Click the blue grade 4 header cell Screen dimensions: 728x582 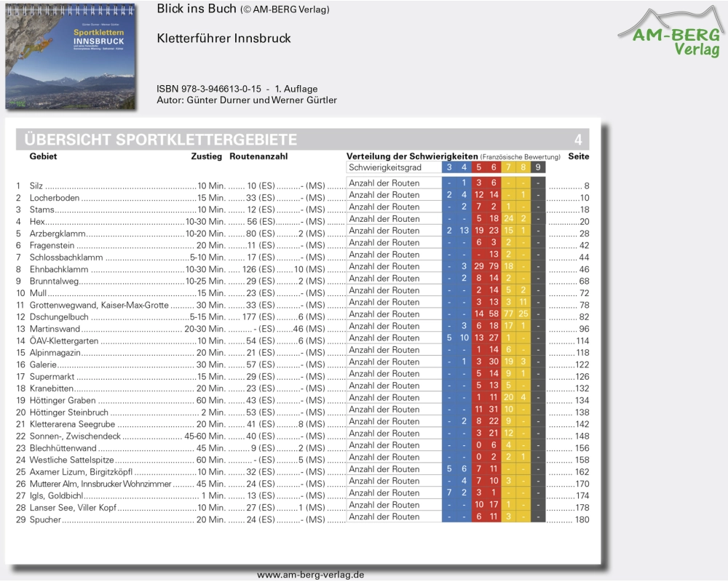(464, 167)
